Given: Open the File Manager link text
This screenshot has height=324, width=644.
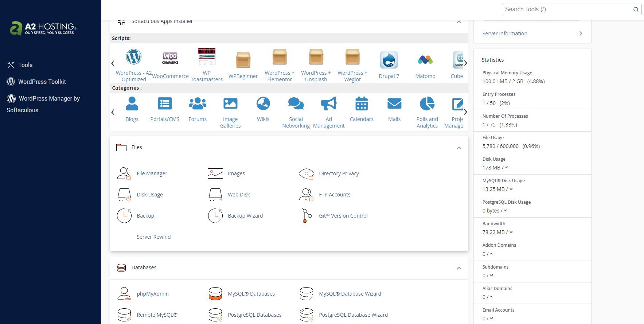Looking at the screenshot, I should [x=152, y=173].
